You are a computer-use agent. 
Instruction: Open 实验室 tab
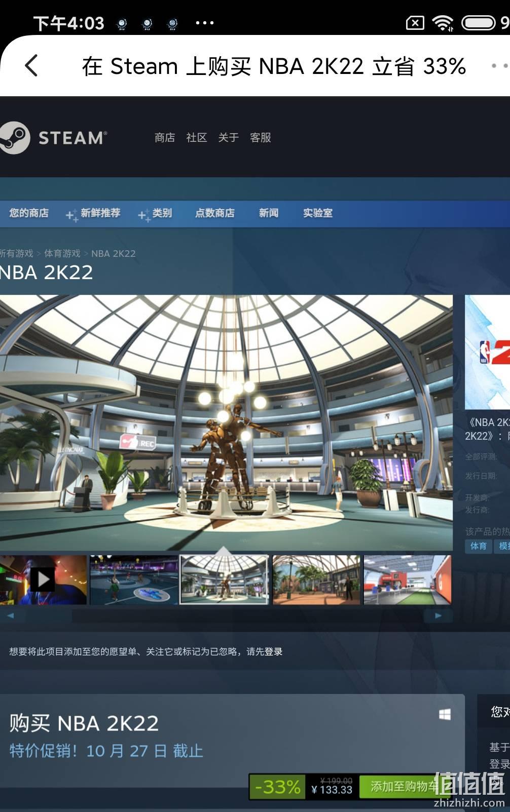[318, 213]
